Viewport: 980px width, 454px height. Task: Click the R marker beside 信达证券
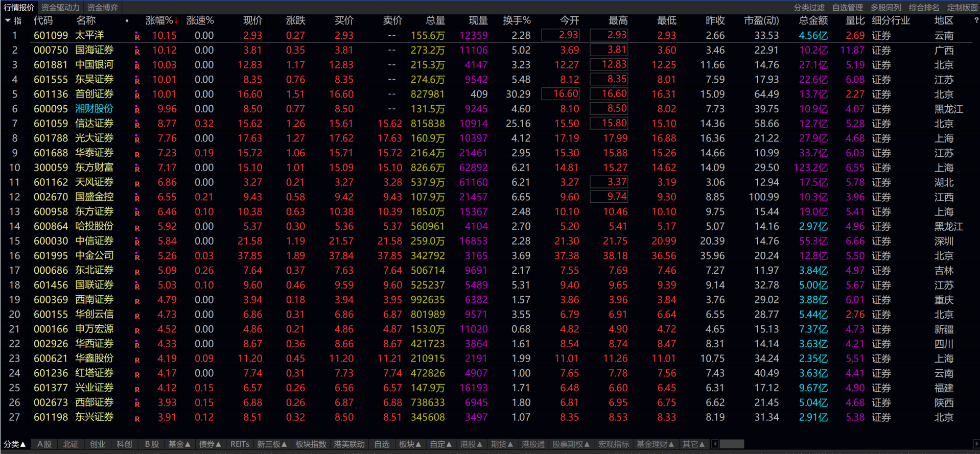[137, 125]
